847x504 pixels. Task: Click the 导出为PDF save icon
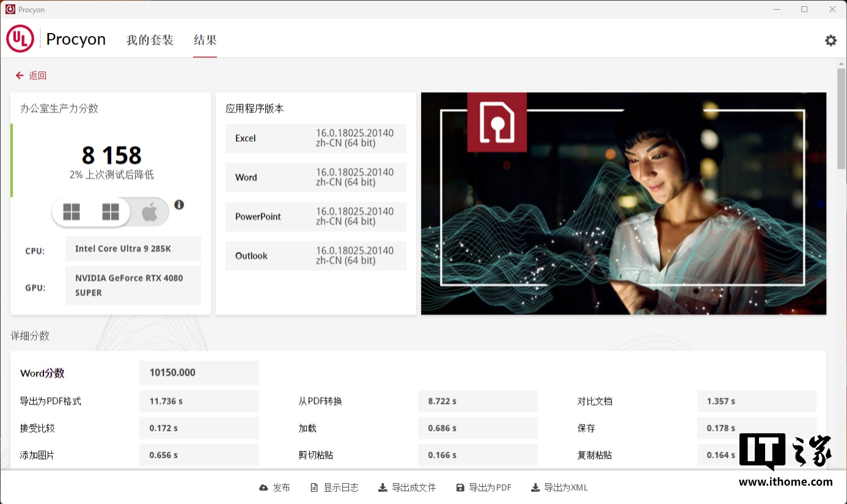[460, 488]
